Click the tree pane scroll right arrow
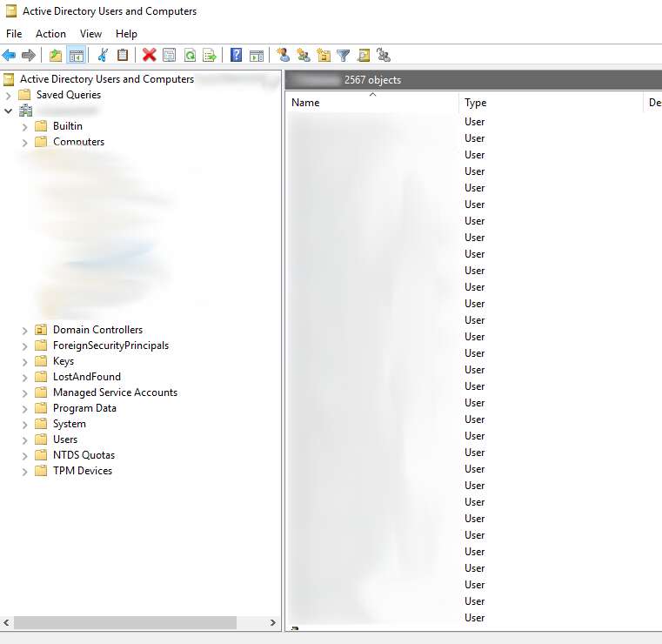 click(x=273, y=622)
